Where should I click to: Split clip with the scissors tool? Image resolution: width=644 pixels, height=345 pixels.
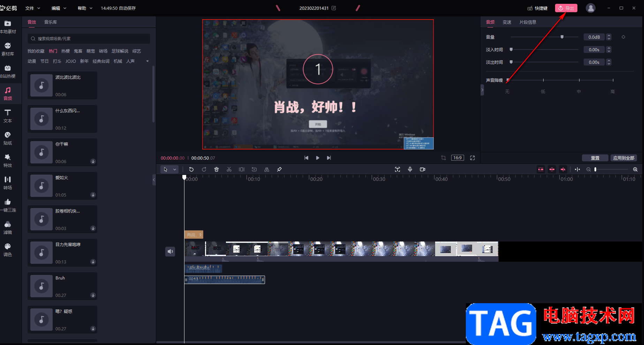point(229,169)
